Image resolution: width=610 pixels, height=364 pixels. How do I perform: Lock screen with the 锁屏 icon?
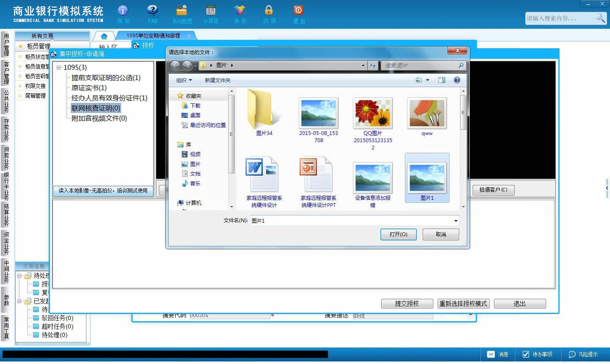coord(269,10)
